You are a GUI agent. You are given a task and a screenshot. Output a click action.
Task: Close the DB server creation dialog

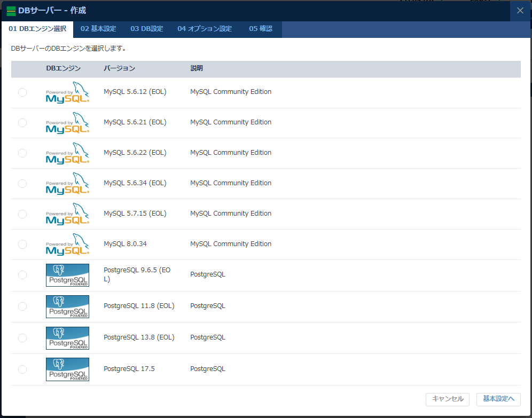point(520,11)
